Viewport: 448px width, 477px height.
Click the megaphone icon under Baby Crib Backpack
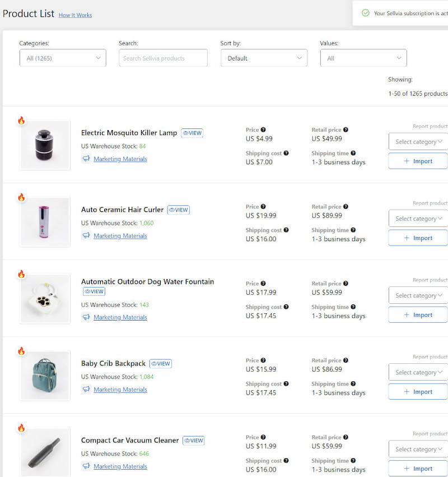pos(86,390)
